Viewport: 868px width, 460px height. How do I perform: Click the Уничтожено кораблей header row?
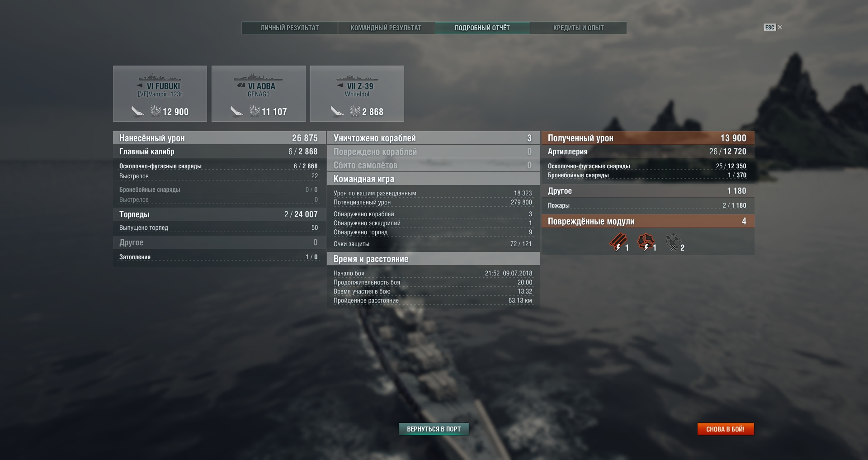pos(433,138)
